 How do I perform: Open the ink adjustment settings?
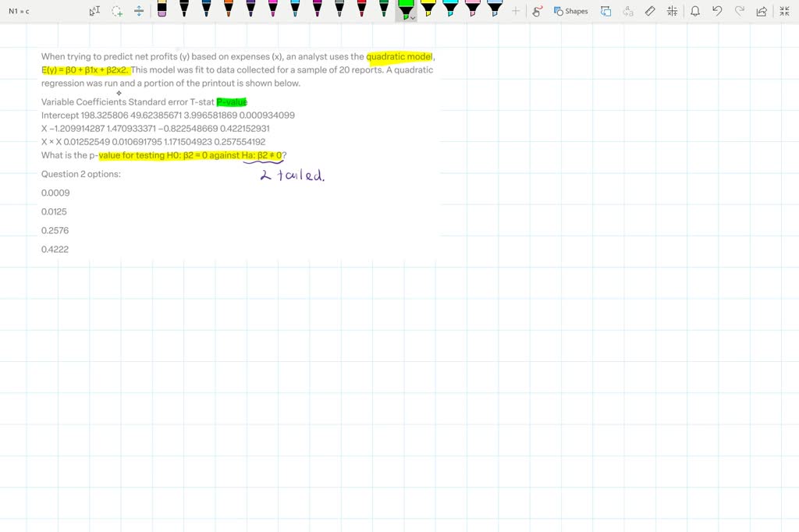coord(672,11)
